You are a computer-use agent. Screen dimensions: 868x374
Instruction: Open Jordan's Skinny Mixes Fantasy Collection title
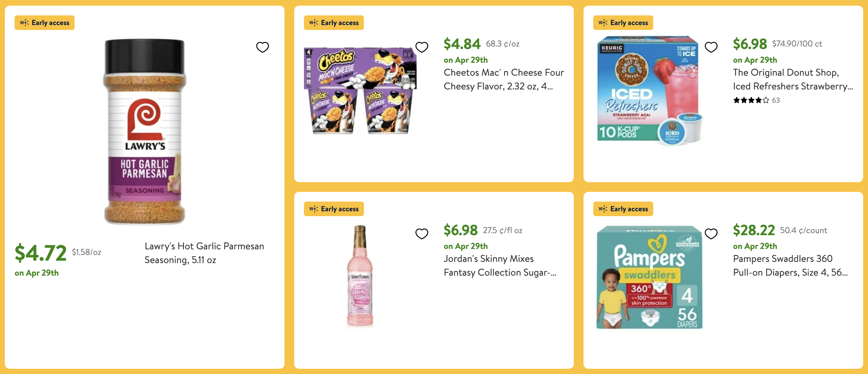coord(500,266)
